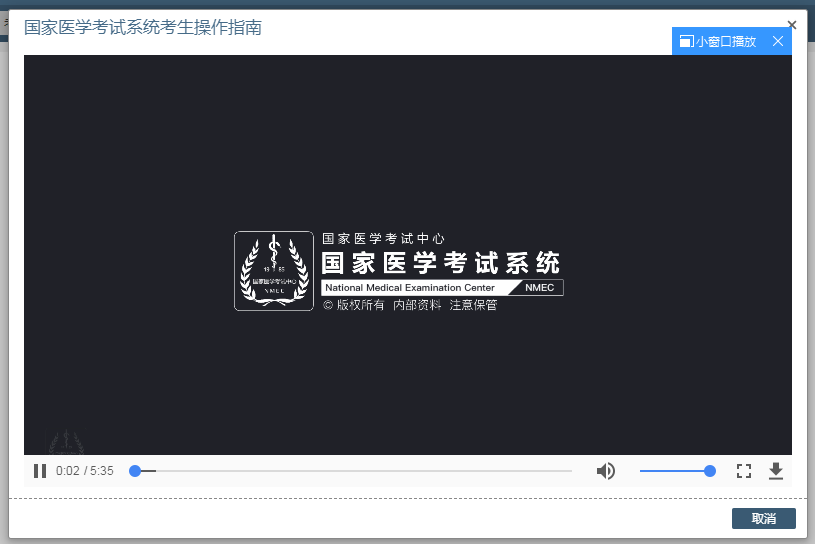The image size is (815, 544).
Task: Click the 0:02 / 5:35 time display
Action: 85,471
